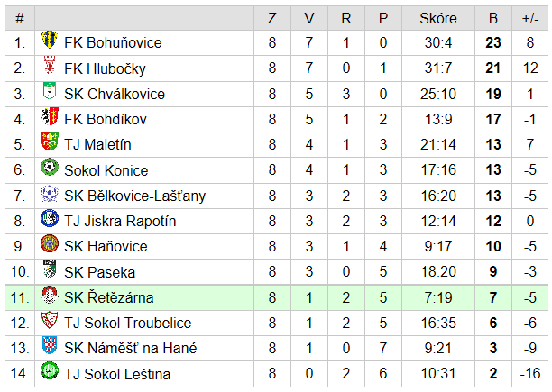The image size is (552, 392).
Task: Click the FK Hlubočky club crest
Action: (x=50, y=65)
